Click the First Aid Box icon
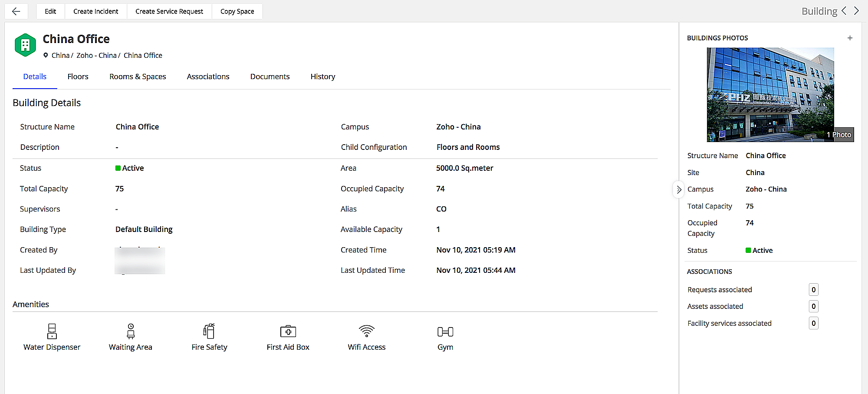Screen dimensions: 868x394 (x=288, y=331)
